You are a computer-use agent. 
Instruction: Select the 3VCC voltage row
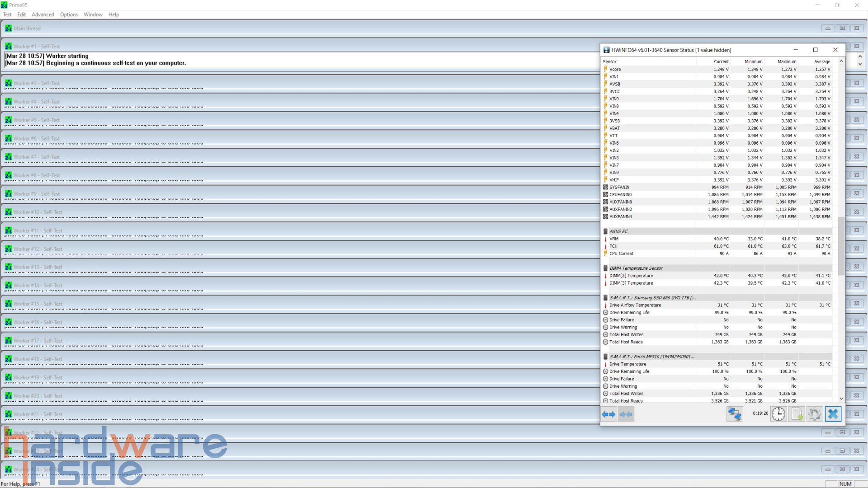(x=717, y=92)
